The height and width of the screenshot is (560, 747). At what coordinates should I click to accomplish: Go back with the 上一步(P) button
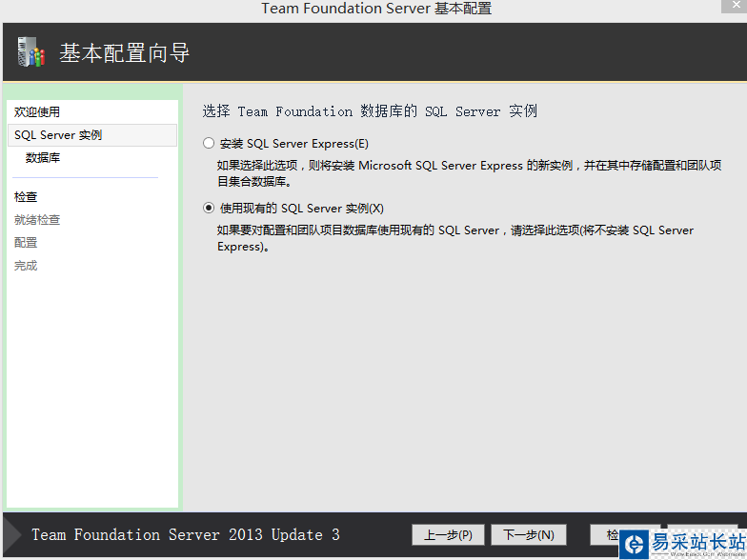click(x=448, y=535)
